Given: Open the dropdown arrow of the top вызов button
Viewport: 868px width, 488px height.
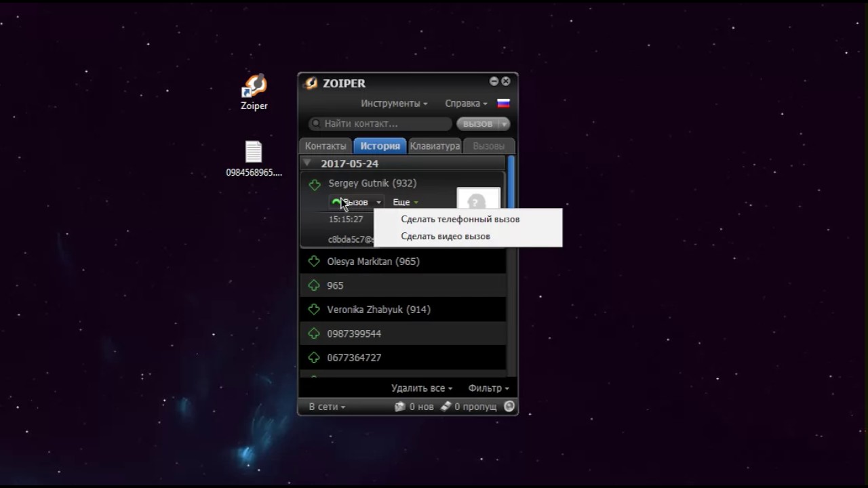Looking at the screenshot, I should 503,124.
